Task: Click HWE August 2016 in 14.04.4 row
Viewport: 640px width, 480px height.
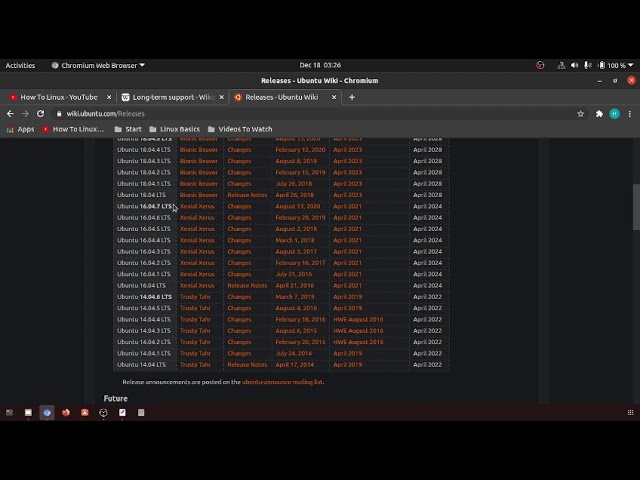Action: tap(358, 320)
